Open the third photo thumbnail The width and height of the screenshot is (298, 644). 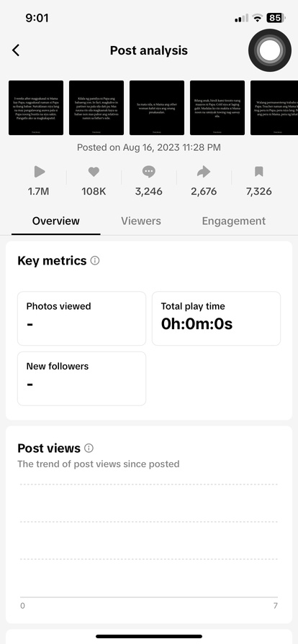(x=157, y=108)
